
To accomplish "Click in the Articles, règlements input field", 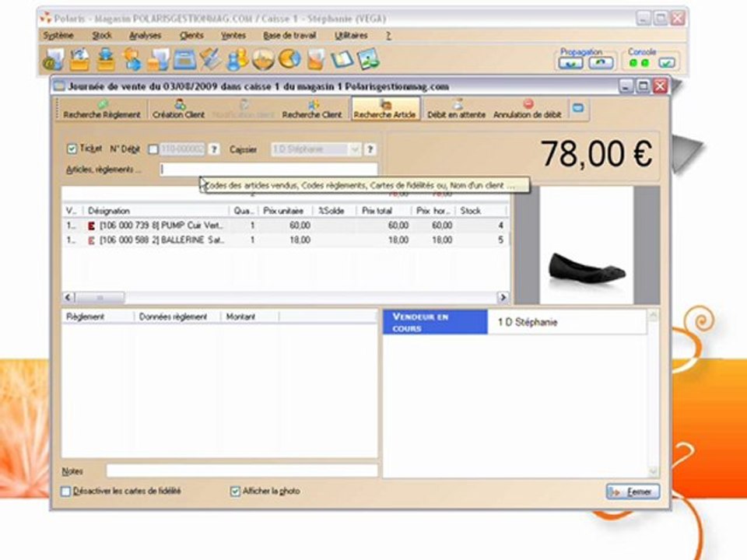I will 268,169.
